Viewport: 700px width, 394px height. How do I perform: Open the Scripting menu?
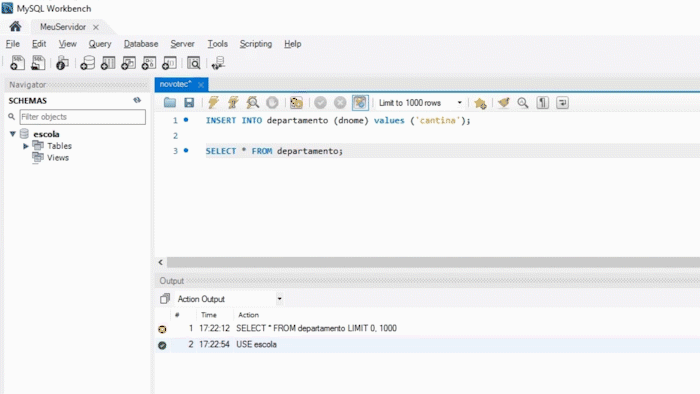tap(256, 44)
